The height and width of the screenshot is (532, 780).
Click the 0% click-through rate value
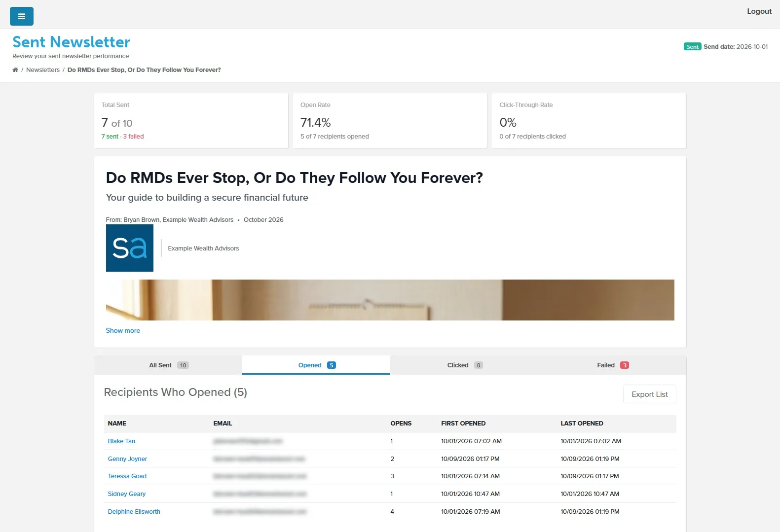click(508, 122)
